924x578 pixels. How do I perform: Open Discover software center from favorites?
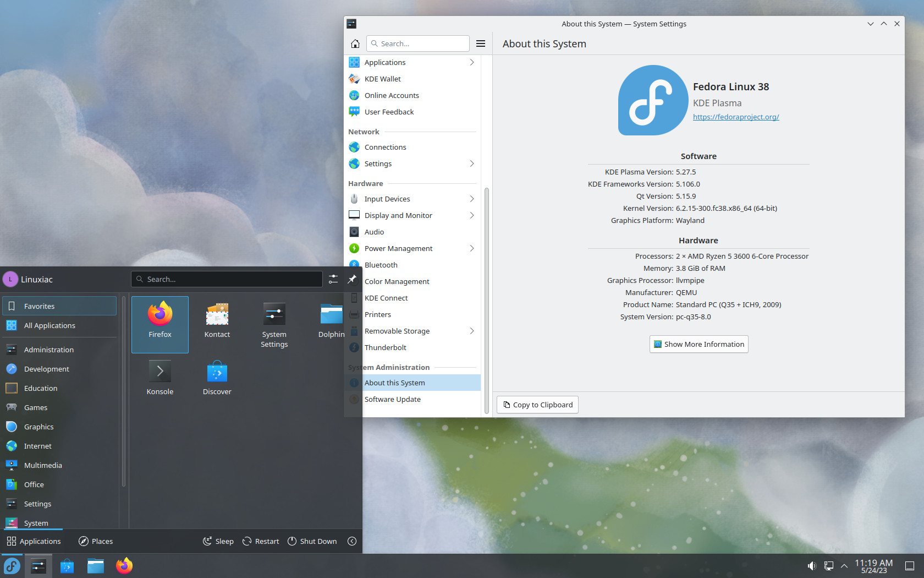point(217,378)
